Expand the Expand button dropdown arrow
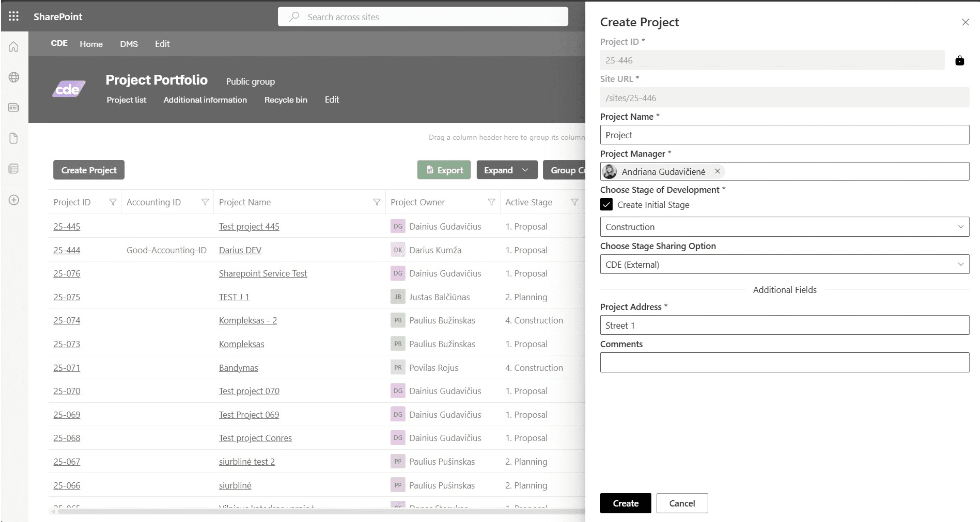The image size is (980, 522). [525, 170]
